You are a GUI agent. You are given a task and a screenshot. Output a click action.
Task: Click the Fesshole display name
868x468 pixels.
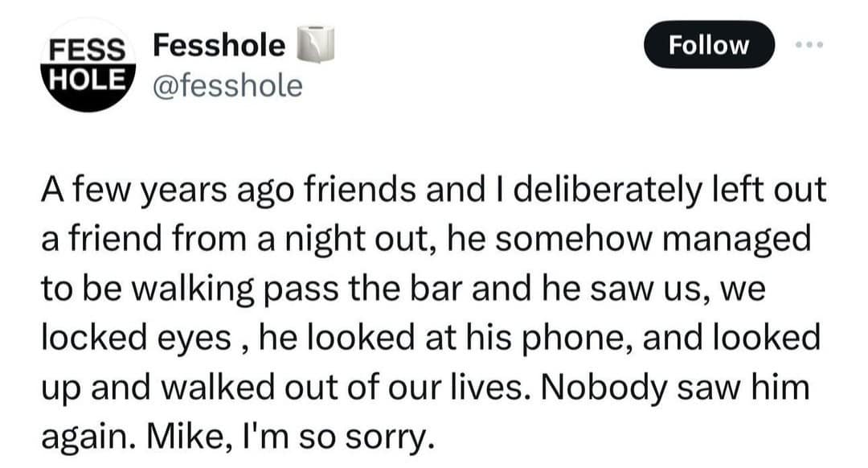(x=219, y=45)
